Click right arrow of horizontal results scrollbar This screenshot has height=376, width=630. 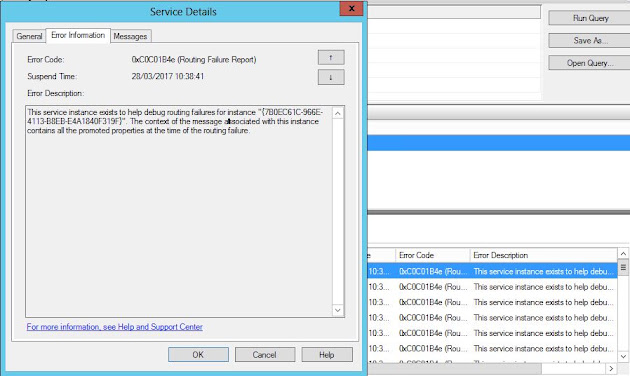[611, 369]
